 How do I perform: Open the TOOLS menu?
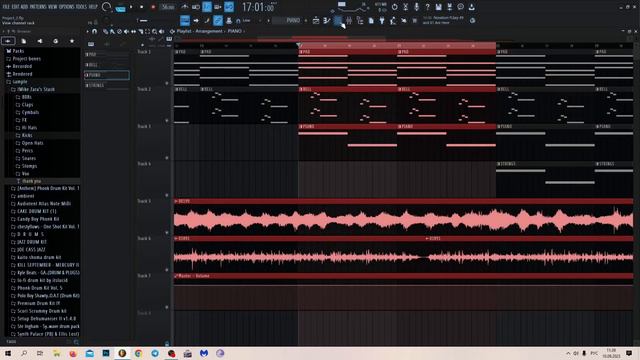(82, 7)
